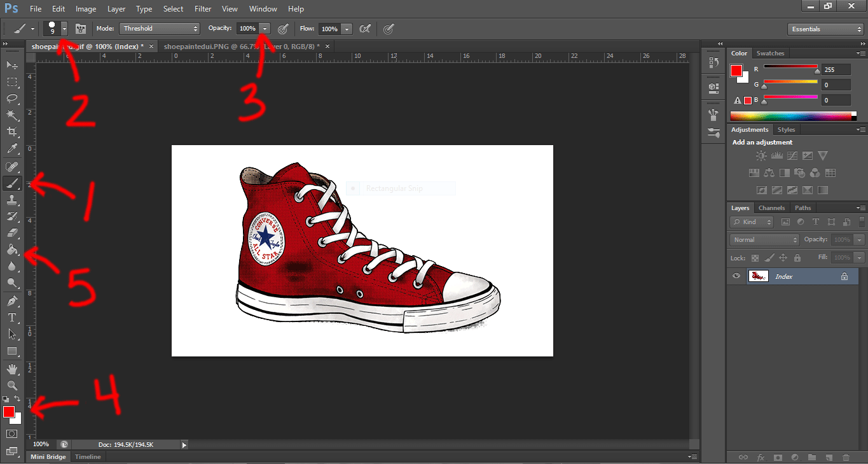Open the layer Kind filter dropdown

click(752, 222)
